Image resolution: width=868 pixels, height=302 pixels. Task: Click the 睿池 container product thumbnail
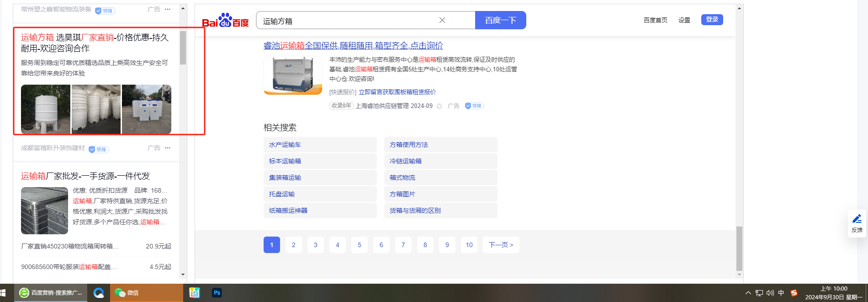tap(293, 75)
